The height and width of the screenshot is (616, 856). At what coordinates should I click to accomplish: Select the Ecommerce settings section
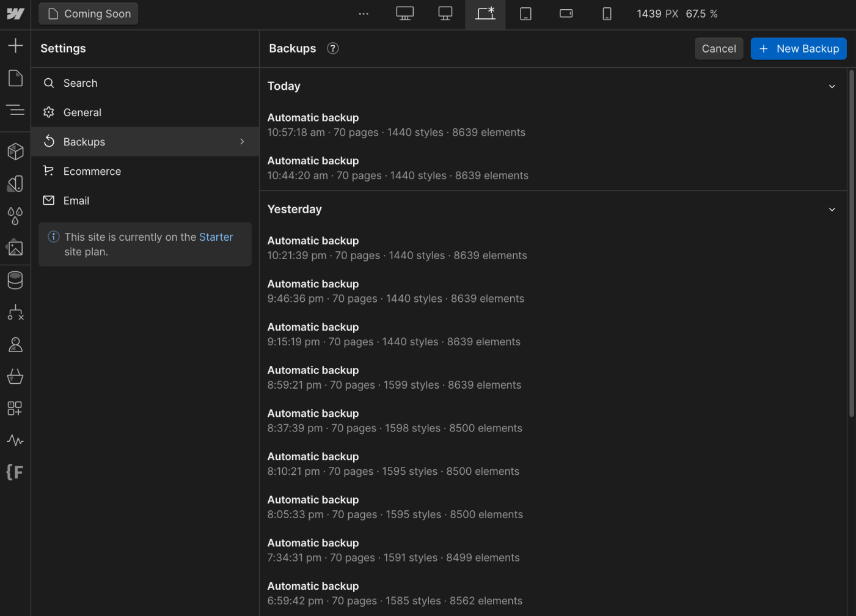(92, 171)
